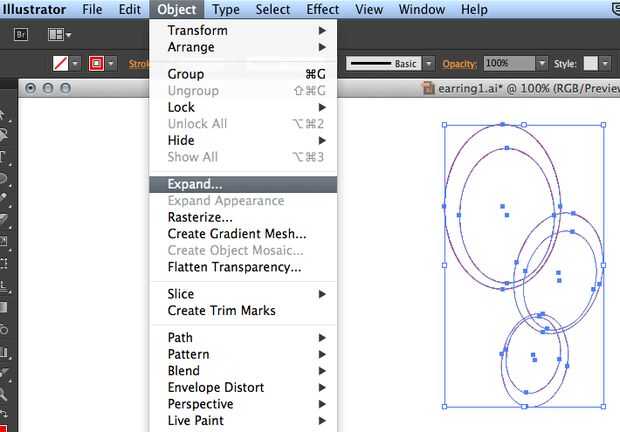Expand the Slice submenu

click(243, 294)
